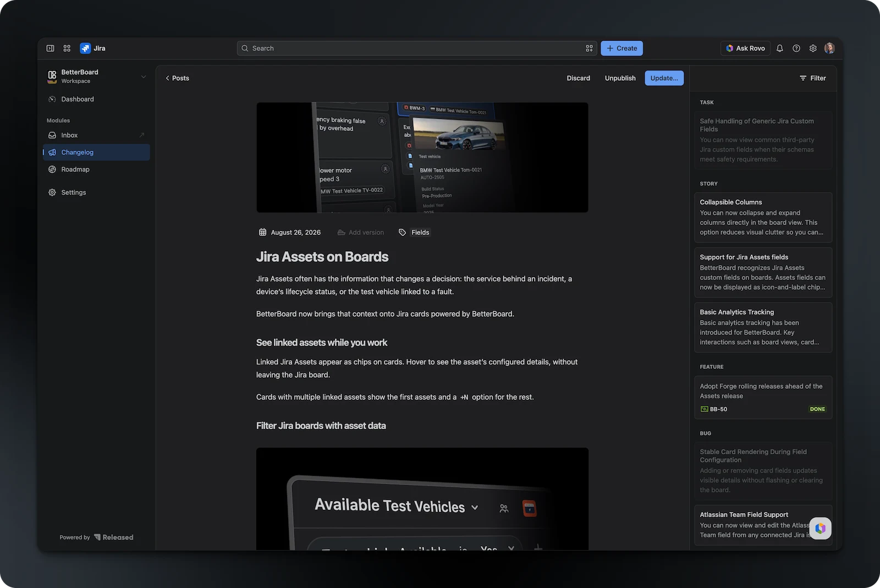This screenshot has height=588, width=880.
Task: Click heading Filter Jira boards with asset data
Action: [x=321, y=426]
